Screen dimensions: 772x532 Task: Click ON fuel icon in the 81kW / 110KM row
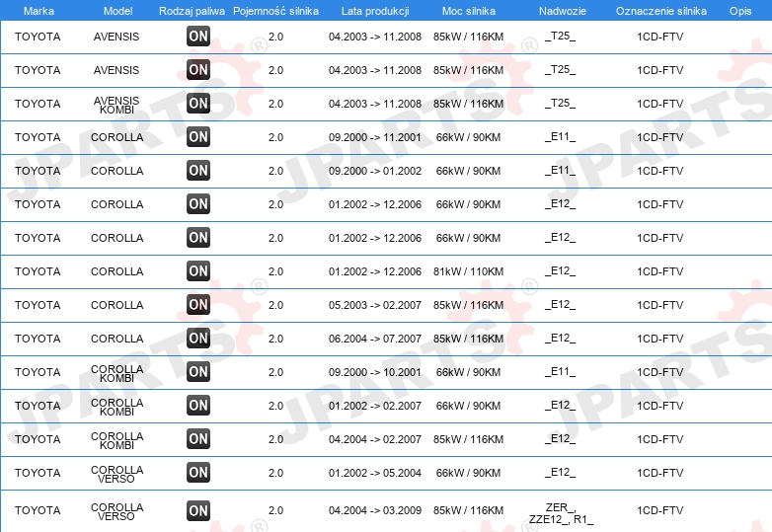point(198,270)
